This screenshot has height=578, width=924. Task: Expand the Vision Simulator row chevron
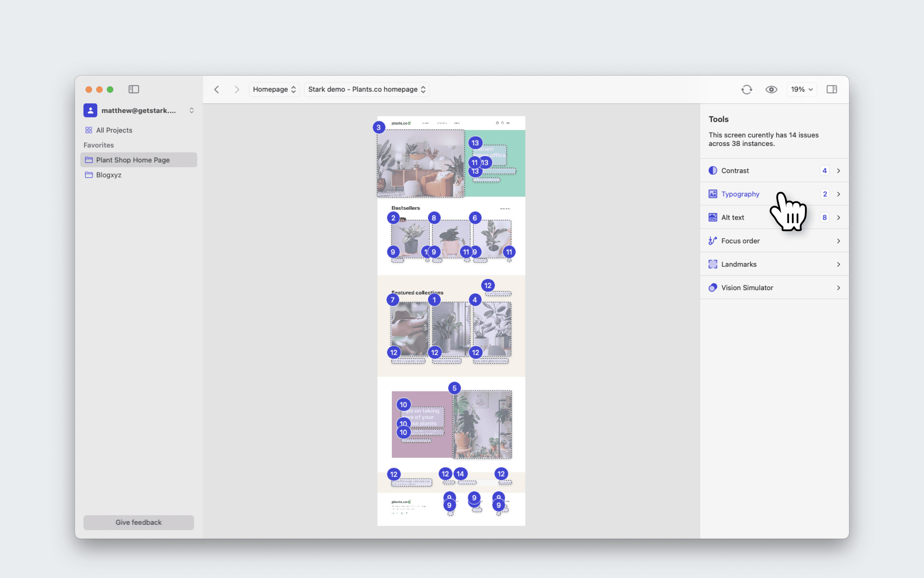tap(839, 288)
